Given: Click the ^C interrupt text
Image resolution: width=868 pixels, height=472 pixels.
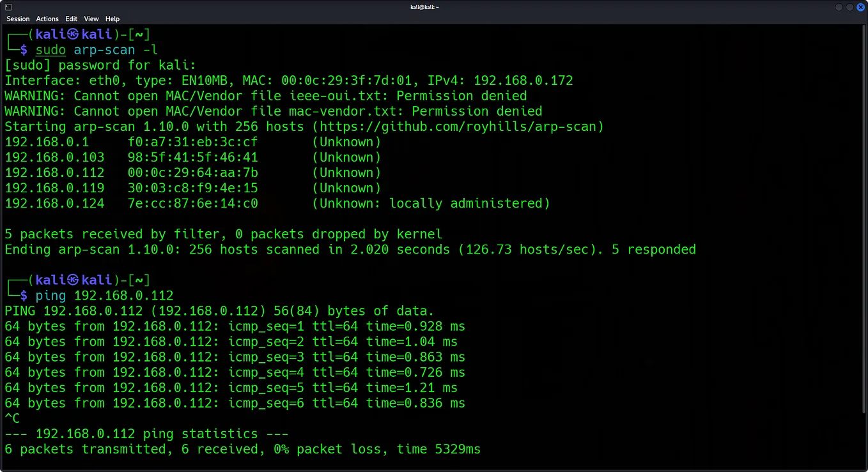Looking at the screenshot, I should click(x=12, y=418).
